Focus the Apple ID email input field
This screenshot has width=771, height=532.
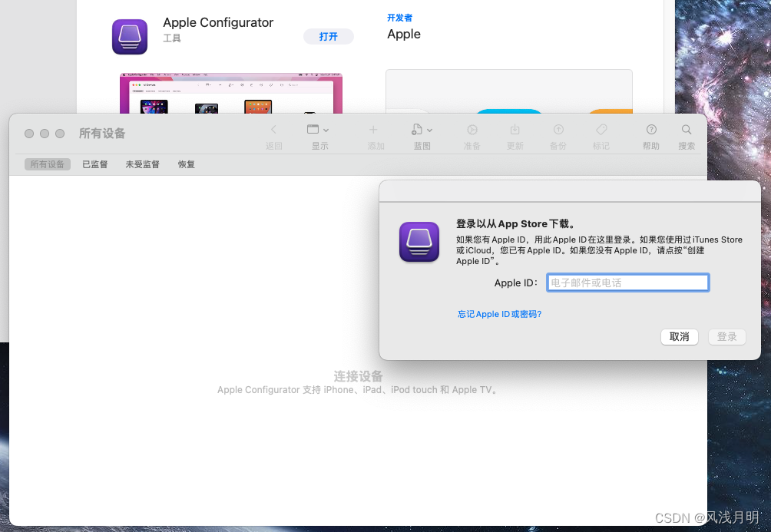point(627,283)
